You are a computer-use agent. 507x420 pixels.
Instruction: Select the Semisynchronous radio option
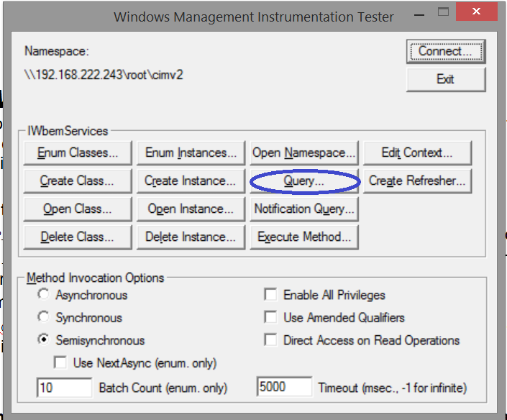coord(43,340)
